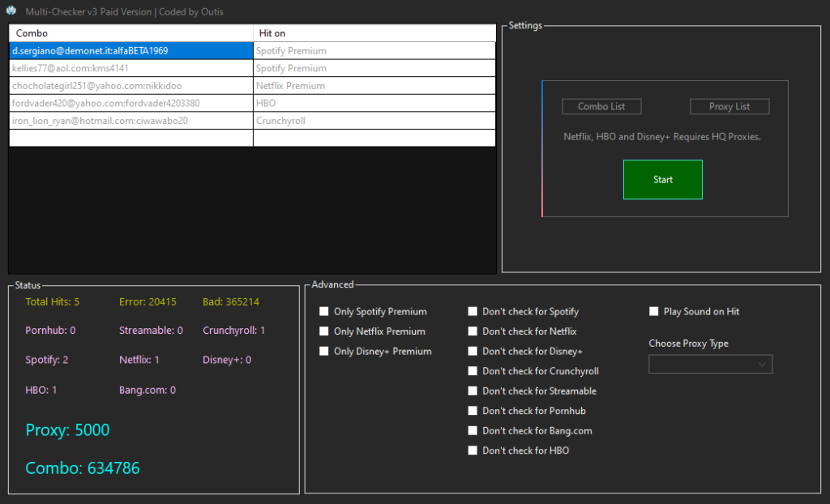Enable Don't check for Pornhub

[473, 411]
